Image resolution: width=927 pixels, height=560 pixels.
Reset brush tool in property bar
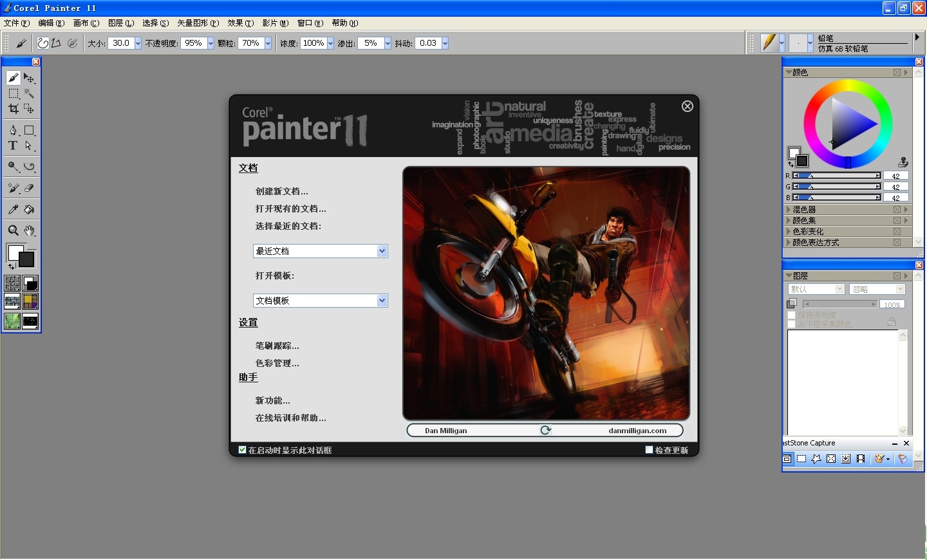tap(21, 43)
